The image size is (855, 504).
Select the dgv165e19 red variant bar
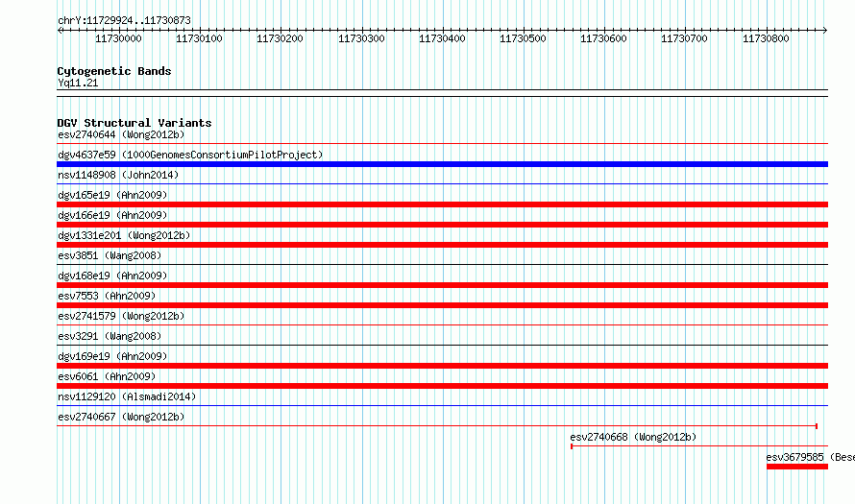[x=442, y=204]
